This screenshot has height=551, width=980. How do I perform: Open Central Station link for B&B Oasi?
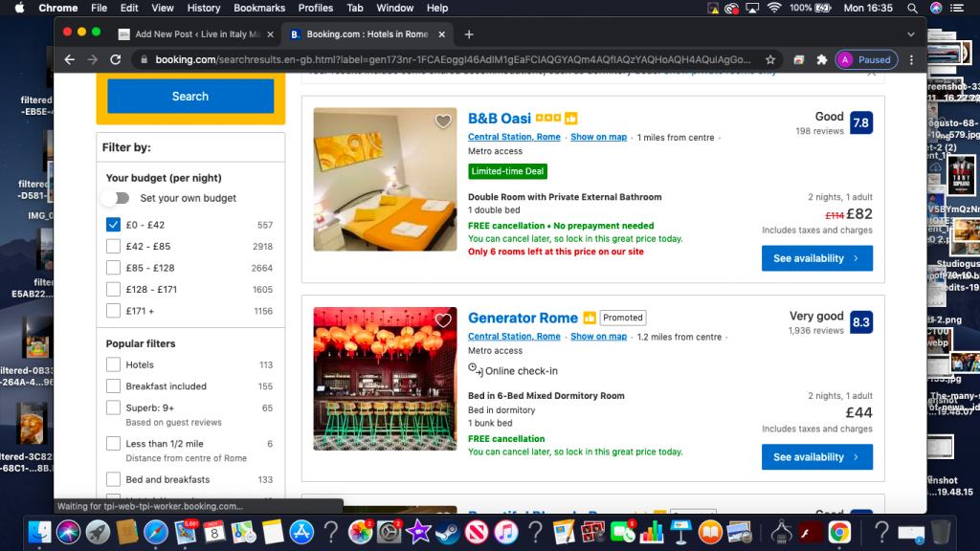pyautogui.click(x=514, y=137)
